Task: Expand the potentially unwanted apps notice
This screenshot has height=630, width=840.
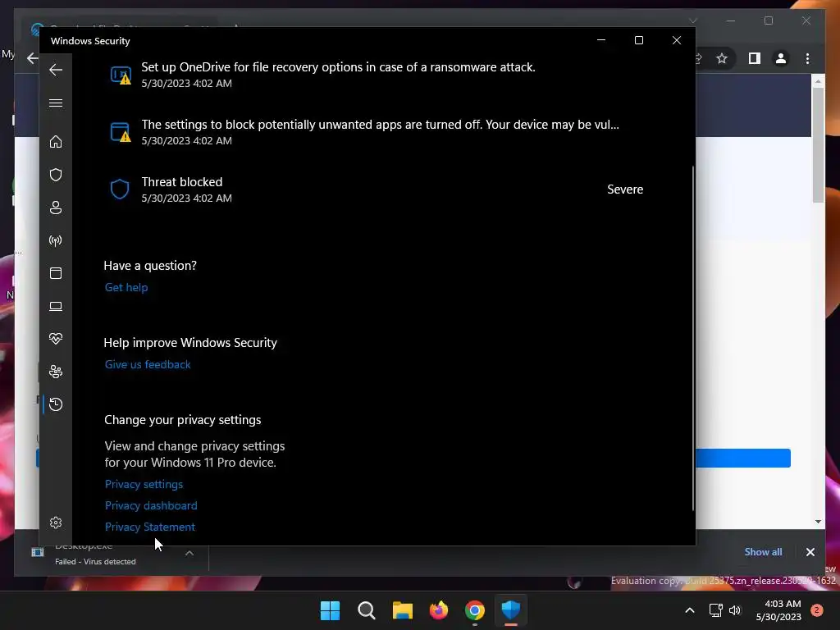Action: coord(376,132)
